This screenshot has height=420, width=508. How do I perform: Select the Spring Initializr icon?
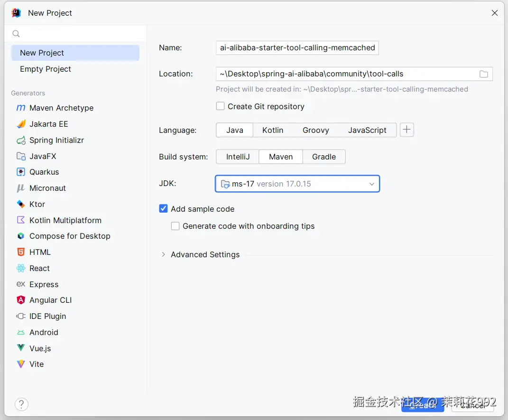[x=21, y=140]
